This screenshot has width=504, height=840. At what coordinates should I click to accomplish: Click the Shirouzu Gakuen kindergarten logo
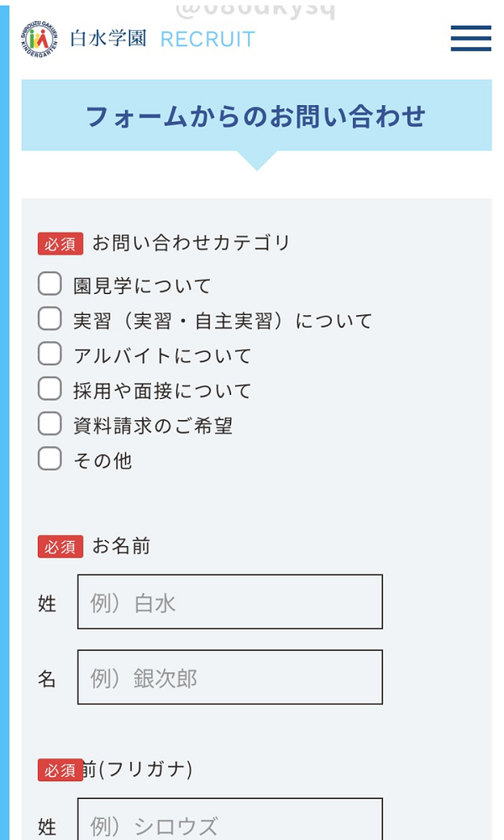pyautogui.click(x=38, y=39)
